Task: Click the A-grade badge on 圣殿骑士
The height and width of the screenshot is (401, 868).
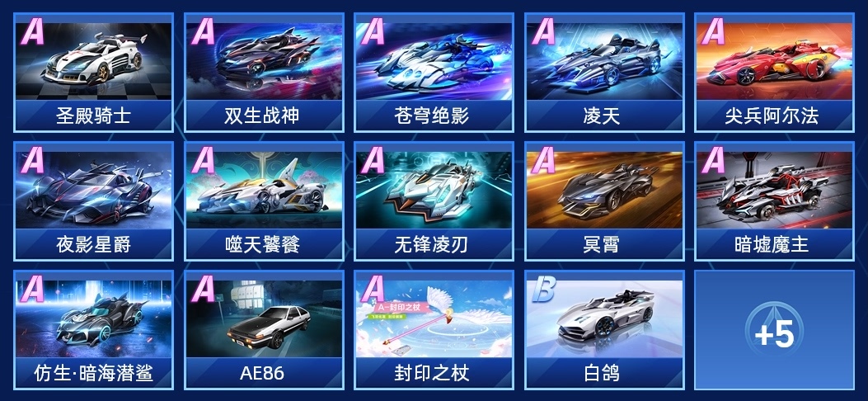Action: coord(33,32)
